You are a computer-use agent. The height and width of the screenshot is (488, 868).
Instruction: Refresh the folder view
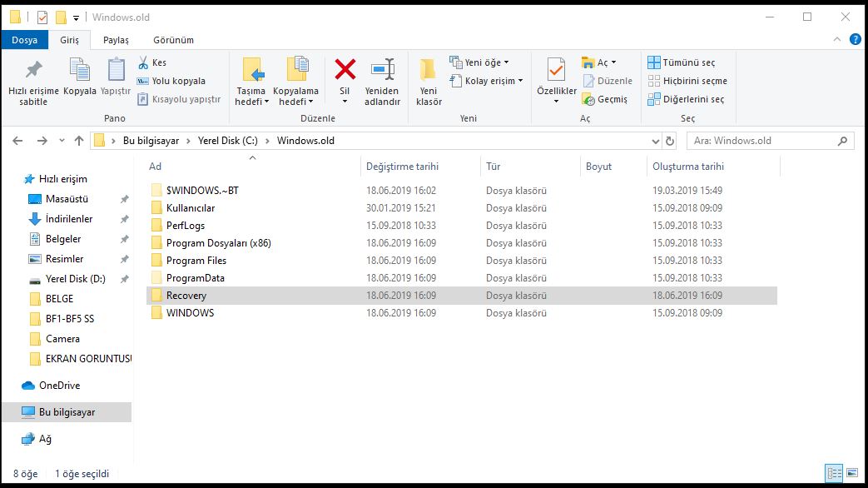click(x=670, y=142)
